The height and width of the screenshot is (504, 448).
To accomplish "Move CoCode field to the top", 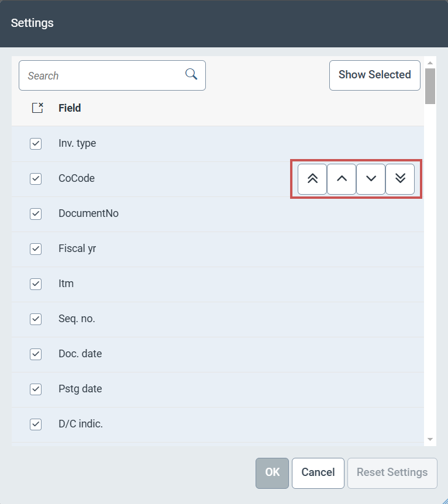I will (312, 179).
